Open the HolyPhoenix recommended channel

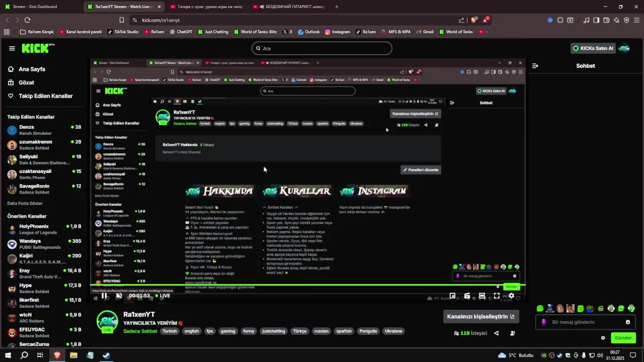click(44, 229)
